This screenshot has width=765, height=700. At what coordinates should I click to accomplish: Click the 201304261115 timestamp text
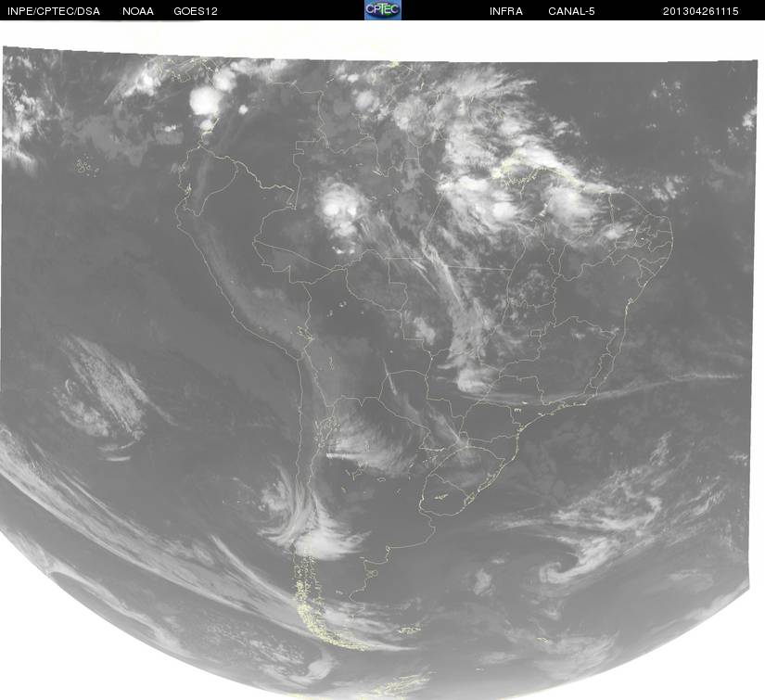[701, 11]
